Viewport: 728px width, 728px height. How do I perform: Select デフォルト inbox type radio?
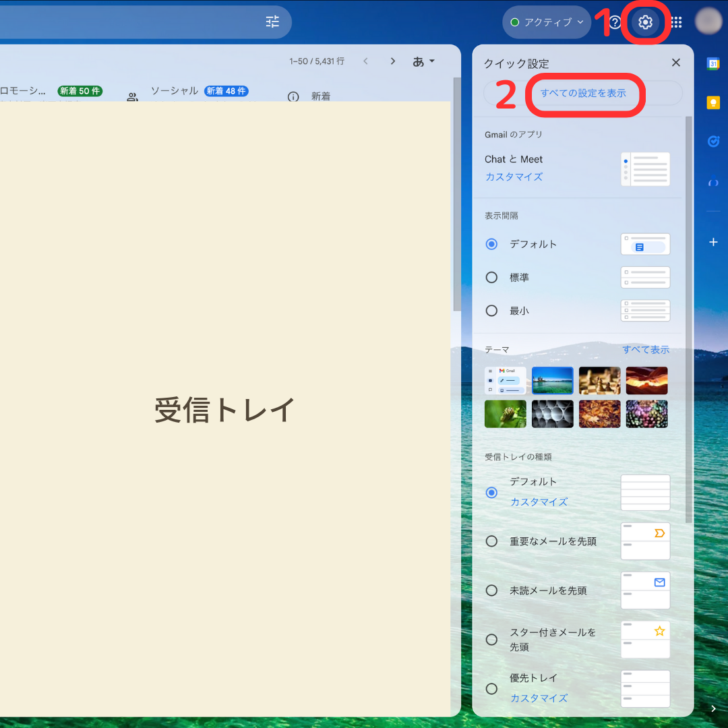point(491,493)
